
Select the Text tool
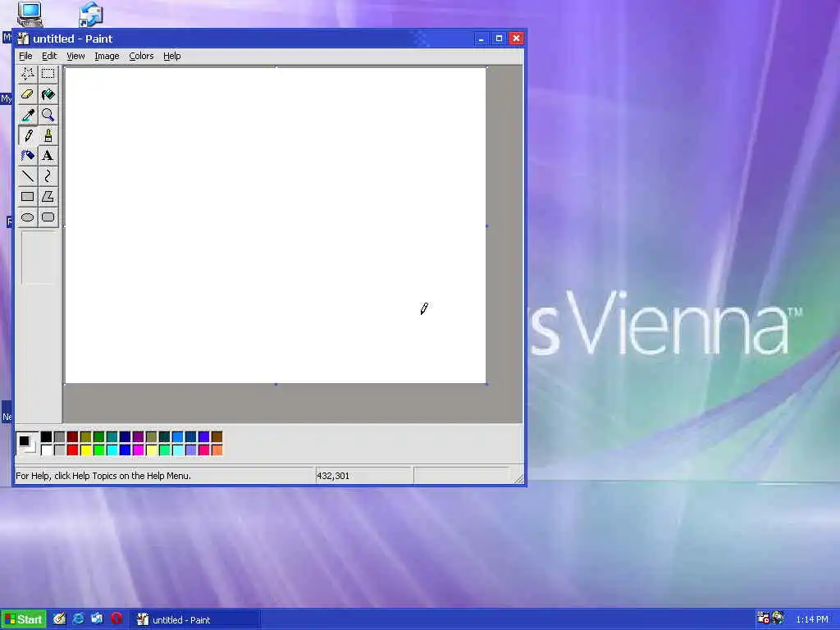click(x=48, y=155)
